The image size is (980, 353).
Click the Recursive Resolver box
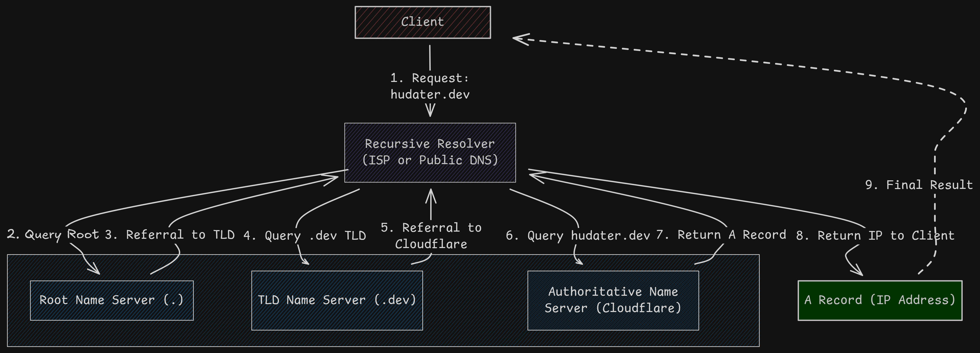tap(430, 152)
